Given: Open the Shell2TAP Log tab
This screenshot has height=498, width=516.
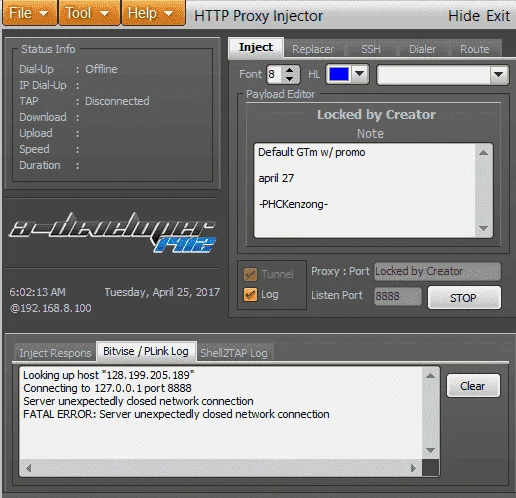Looking at the screenshot, I should pyautogui.click(x=234, y=353).
